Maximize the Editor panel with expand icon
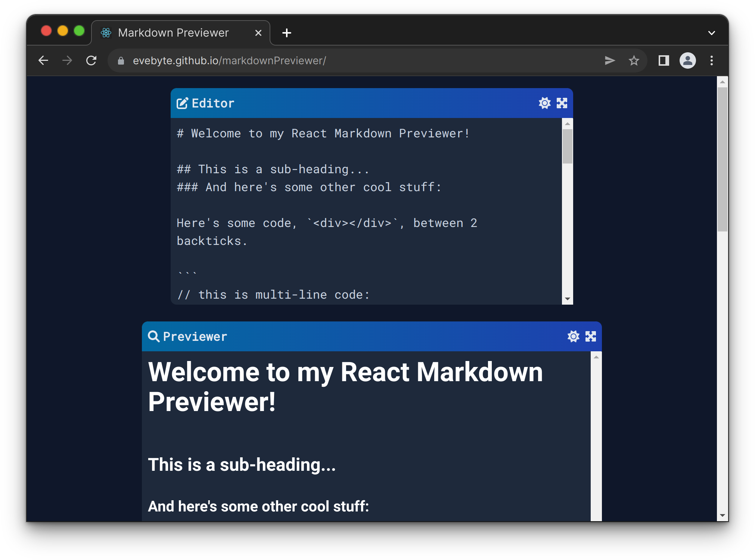The width and height of the screenshot is (755, 560). pos(562,103)
